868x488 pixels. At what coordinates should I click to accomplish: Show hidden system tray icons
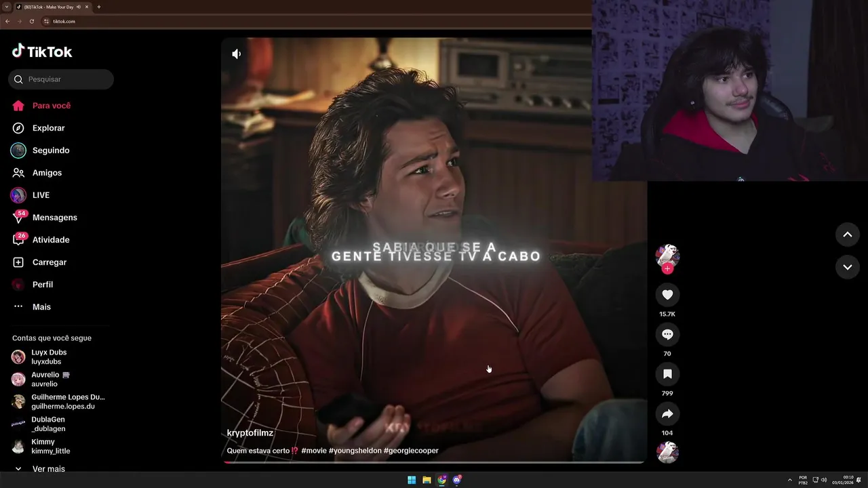789,480
